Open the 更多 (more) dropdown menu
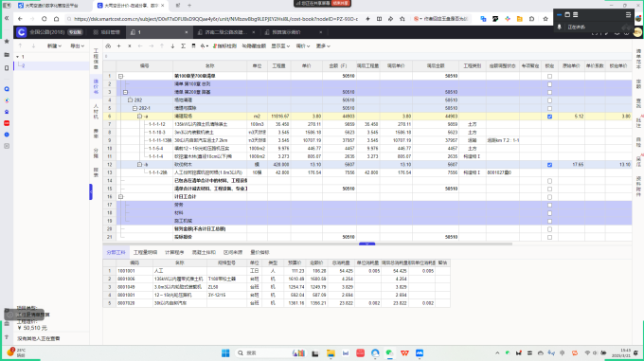Viewport: 644px width, 361px height. (323, 46)
